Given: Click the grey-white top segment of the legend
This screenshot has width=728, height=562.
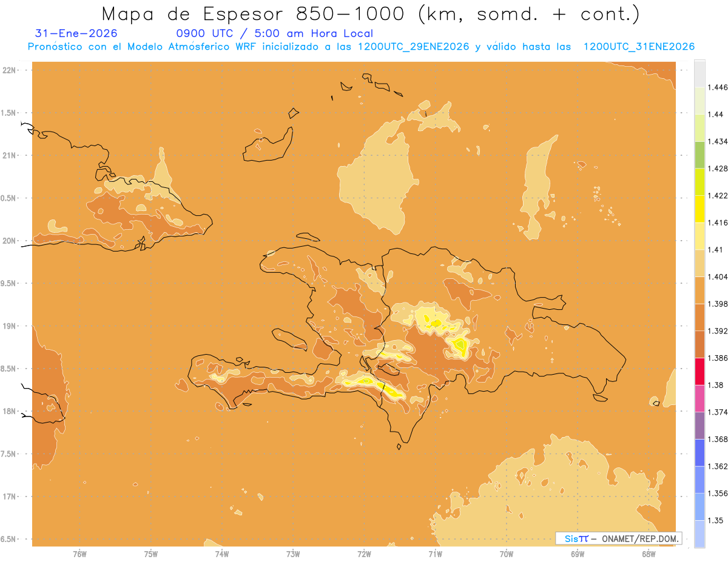Looking at the screenshot, I should pos(699,73).
